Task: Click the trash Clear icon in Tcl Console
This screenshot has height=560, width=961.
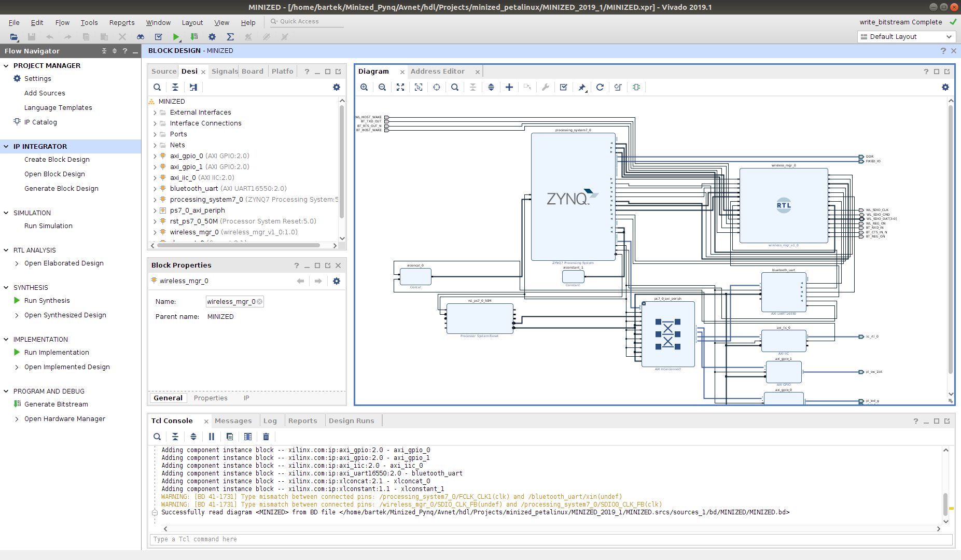Action: point(266,437)
